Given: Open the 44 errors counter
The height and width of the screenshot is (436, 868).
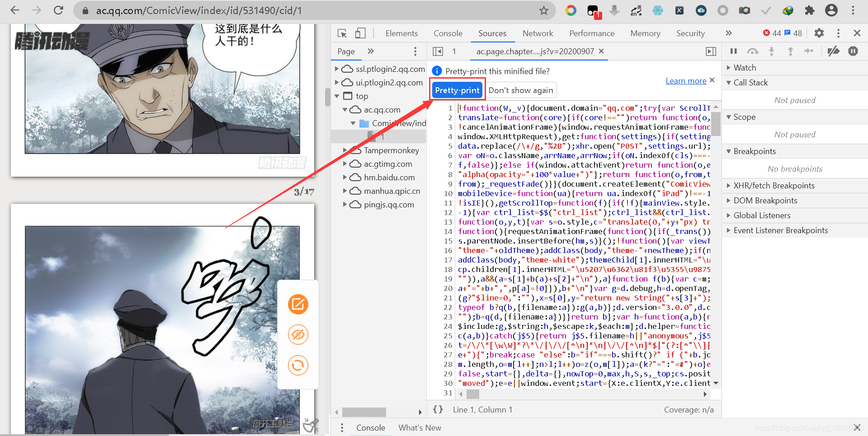Looking at the screenshot, I should (772, 33).
